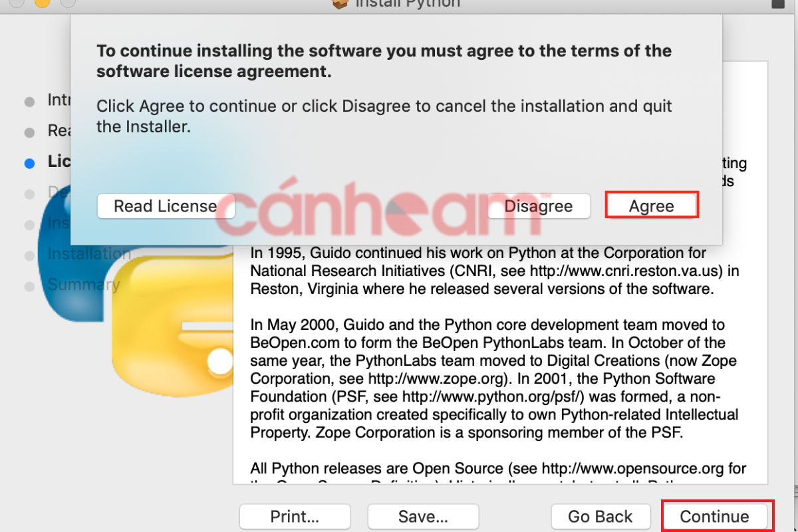Image resolution: width=798 pixels, height=532 pixels.
Task: Click the bold 'To continue installing' heading
Action: (x=384, y=61)
